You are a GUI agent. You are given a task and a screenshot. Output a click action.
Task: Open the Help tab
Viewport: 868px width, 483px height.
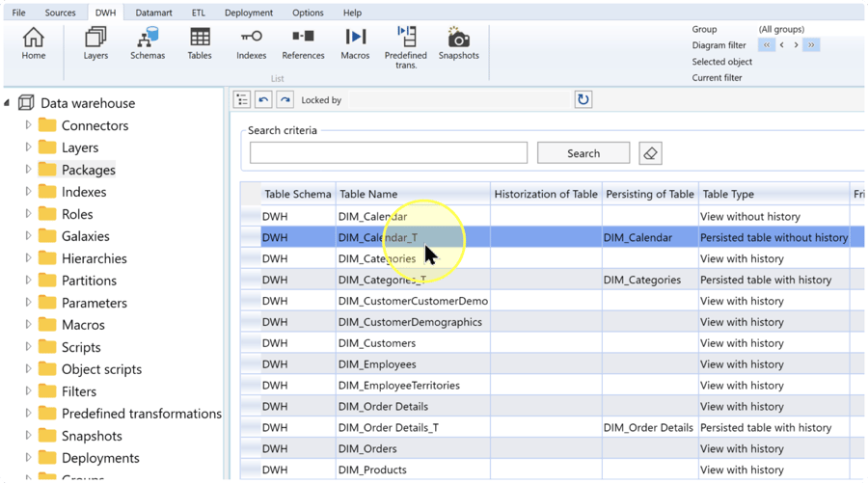tap(352, 13)
